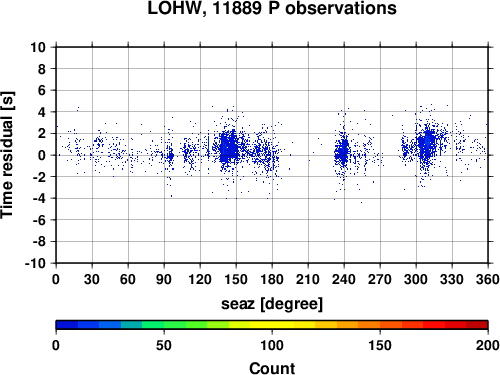The width and height of the screenshot is (500, 375).
Task: Click the plot title 'LOHW, 11889 P observations'
Action: click(x=272, y=8)
